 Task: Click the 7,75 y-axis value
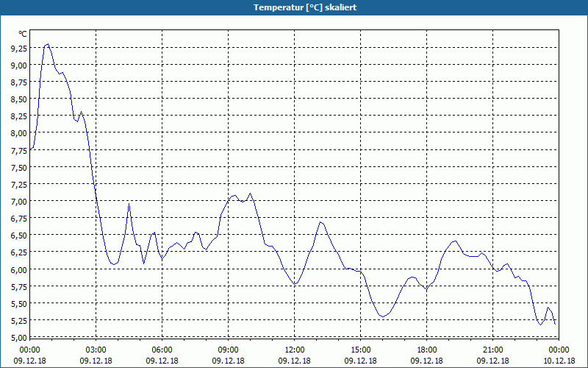tap(19, 150)
